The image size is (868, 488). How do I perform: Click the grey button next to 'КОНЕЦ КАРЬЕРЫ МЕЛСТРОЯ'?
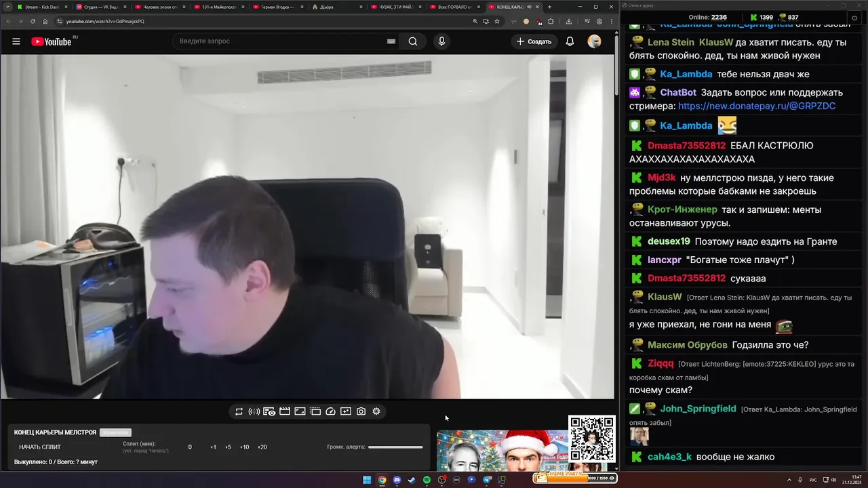[x=115, y=432]
